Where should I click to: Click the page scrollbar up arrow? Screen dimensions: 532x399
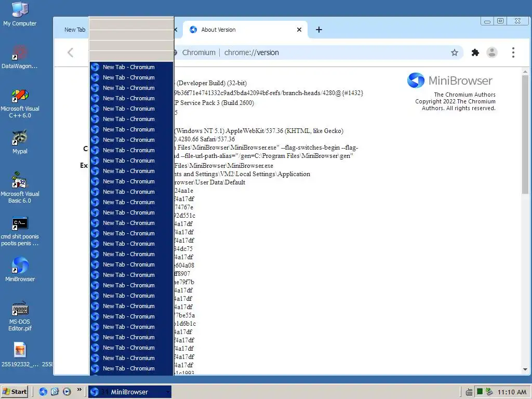point(525,72)
